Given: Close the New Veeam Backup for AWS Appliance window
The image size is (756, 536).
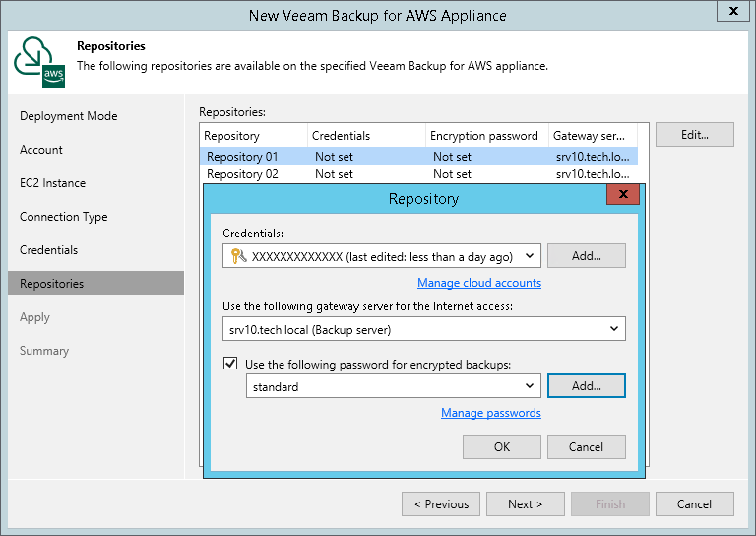Looking at the screenshot, I should coord(733,11).
